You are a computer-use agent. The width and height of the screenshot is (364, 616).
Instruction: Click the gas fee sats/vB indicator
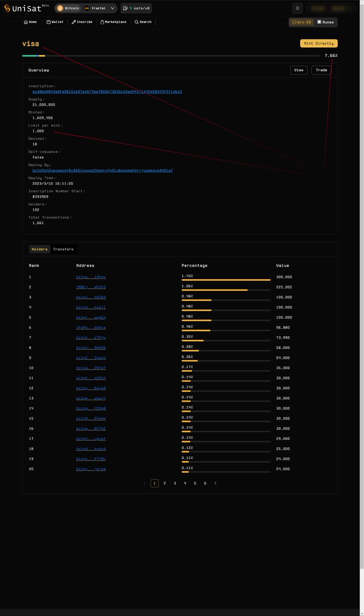coord(136,8)
